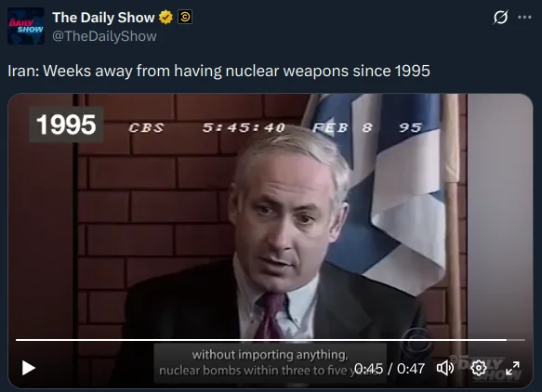542x392 pixels.
Task: Open the @TheDailyShow handle link
Action: tap(104, 36)
